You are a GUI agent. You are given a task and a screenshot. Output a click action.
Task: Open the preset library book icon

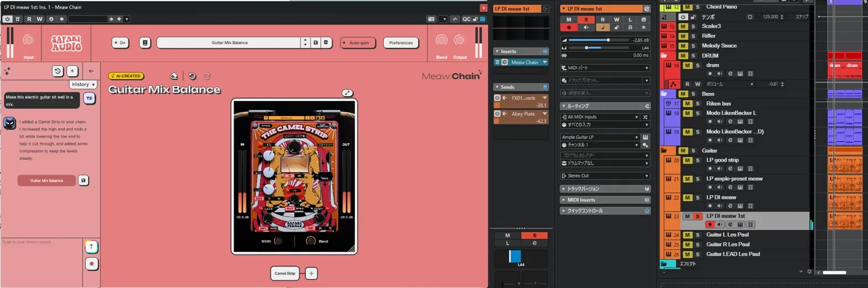(144, 43)
